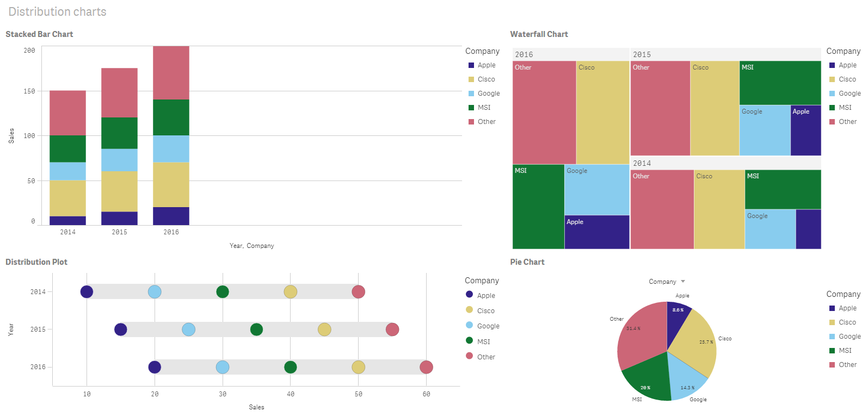This screenshot has height=417, width=868.
Task: Click the 2016 MSI segment in stacked bar
Action: 171,117
